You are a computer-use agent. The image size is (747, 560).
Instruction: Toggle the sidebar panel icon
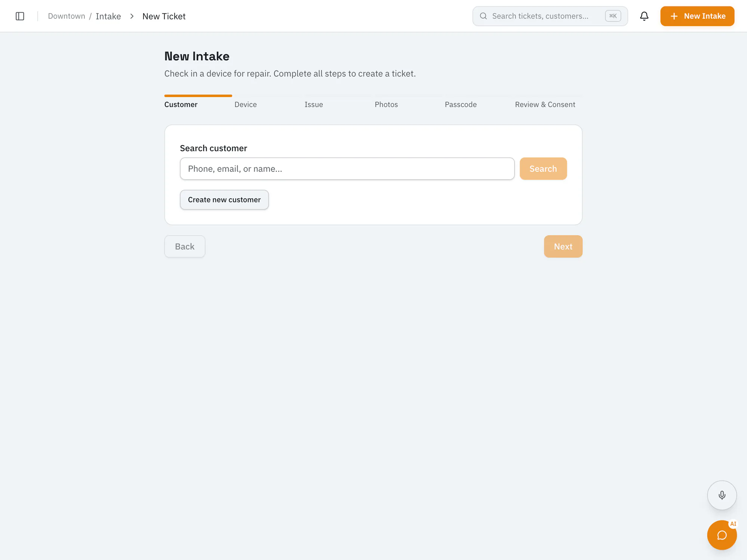[20, 16]
